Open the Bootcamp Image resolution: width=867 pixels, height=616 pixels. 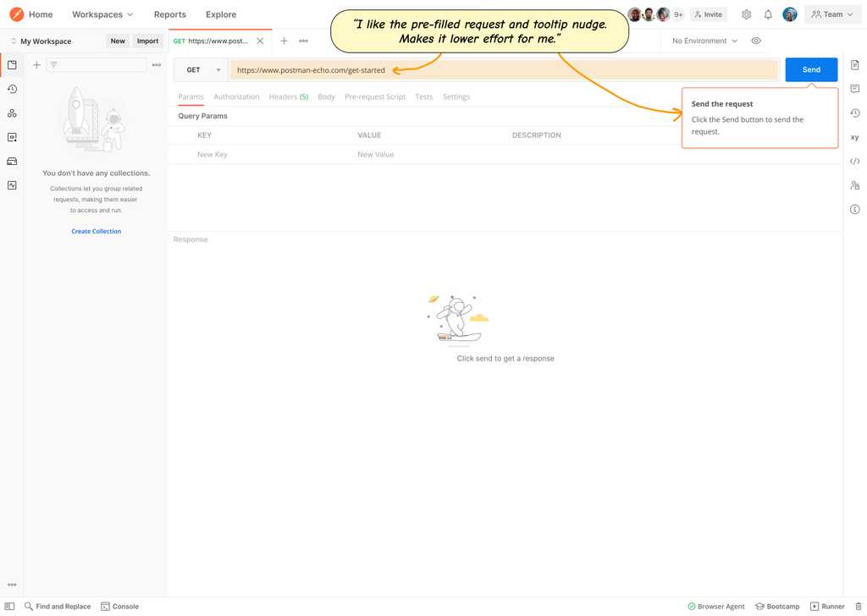point(777,606)
